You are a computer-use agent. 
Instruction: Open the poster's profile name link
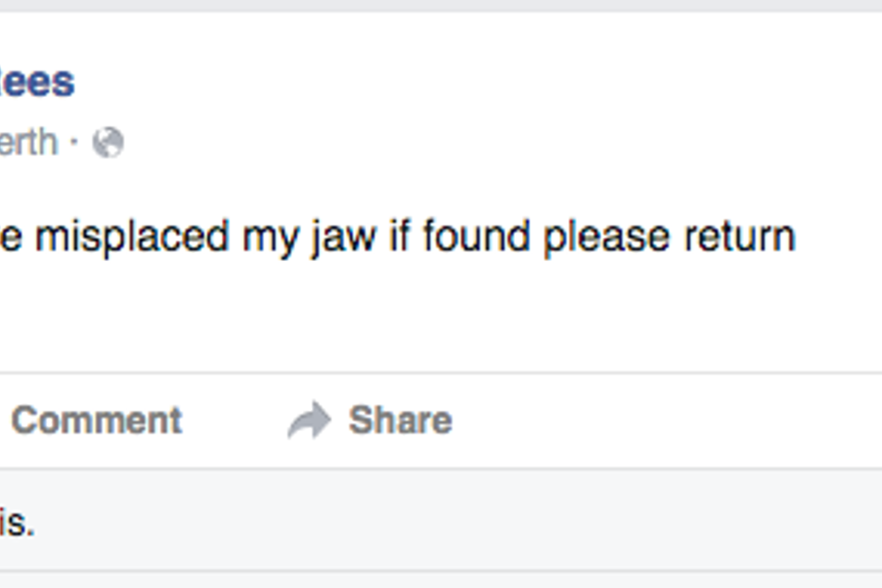(x=37, y=82)
